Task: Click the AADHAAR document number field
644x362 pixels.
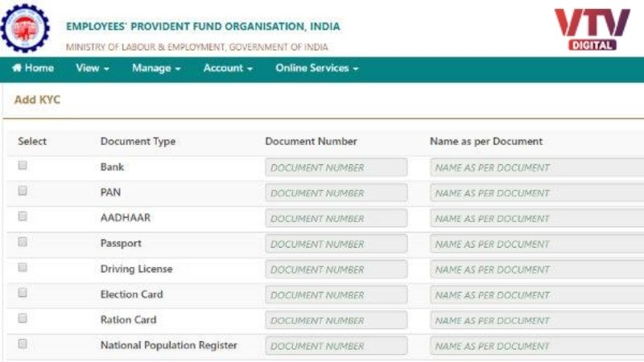Action: point(336,218)
